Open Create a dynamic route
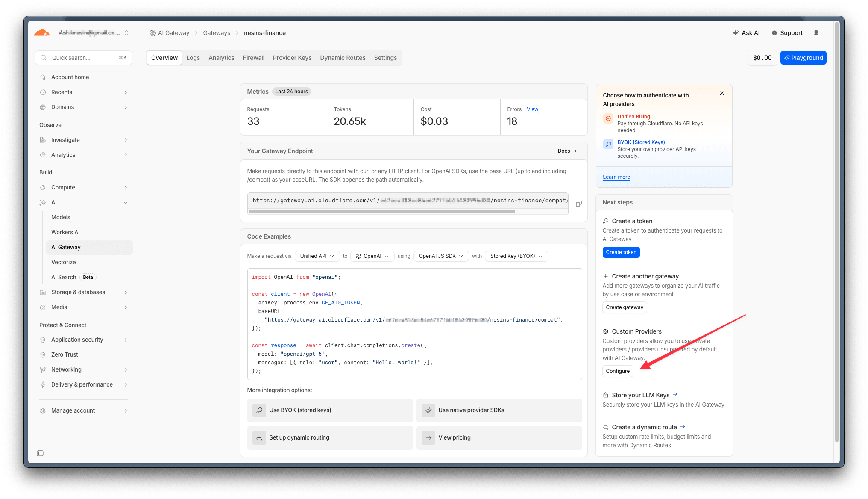The image size is (868, 499). [644, 427]
